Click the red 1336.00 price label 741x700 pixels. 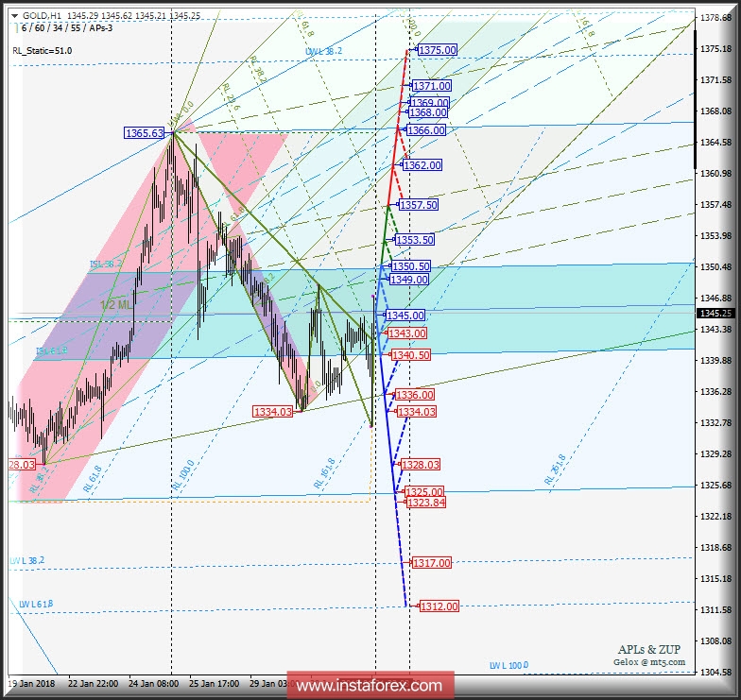point(414,395)
